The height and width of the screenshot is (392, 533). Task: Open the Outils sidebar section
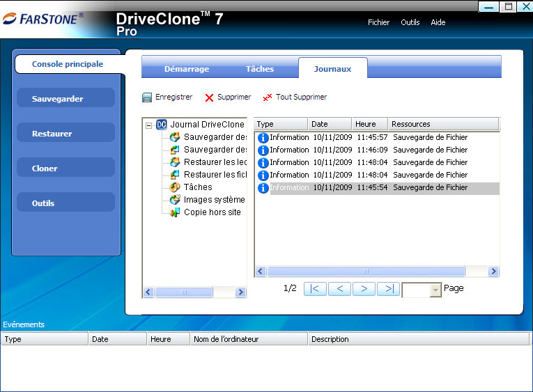[x=65, y=203]
